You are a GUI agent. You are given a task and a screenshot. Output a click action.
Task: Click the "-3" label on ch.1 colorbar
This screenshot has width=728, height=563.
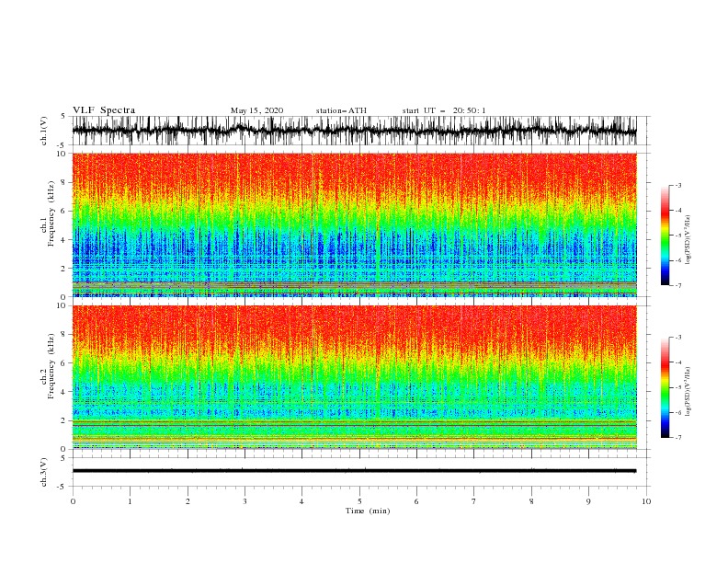click(x=678, y=185)
